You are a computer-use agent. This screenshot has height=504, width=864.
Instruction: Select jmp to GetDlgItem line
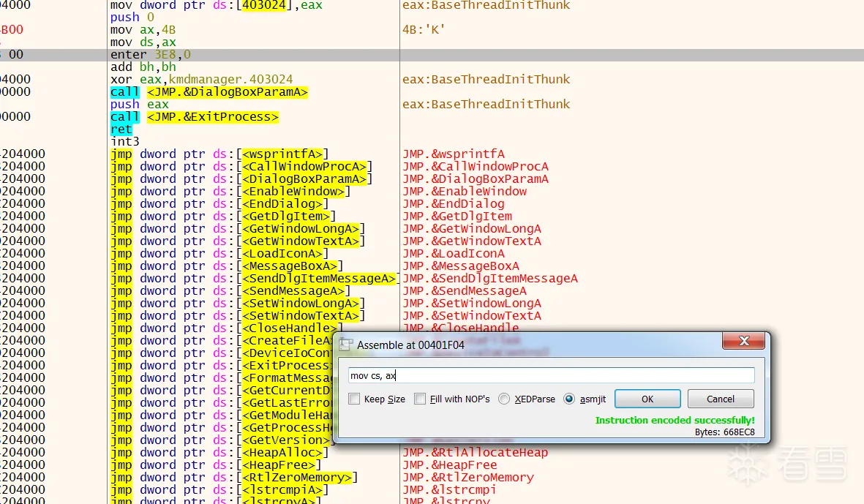(x=224, y=217)
